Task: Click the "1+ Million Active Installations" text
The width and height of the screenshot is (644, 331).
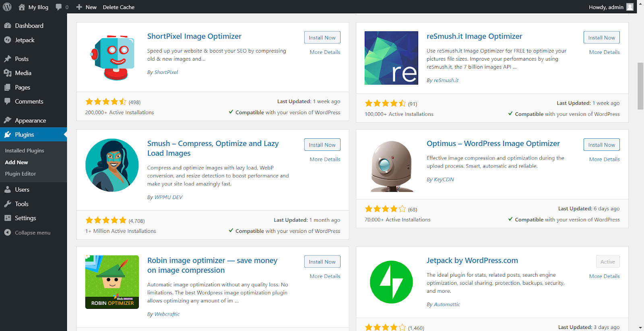Action: click(x=121, y=231)
